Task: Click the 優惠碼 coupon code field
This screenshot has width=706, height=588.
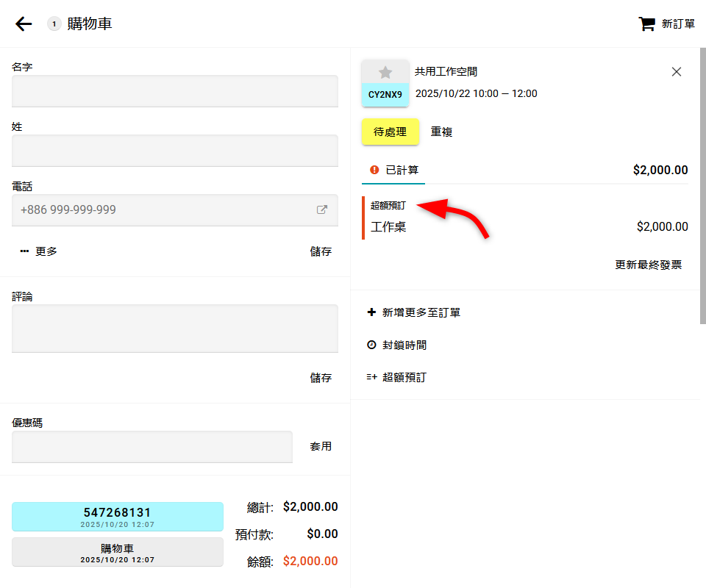Action: (x=152, y=446)
